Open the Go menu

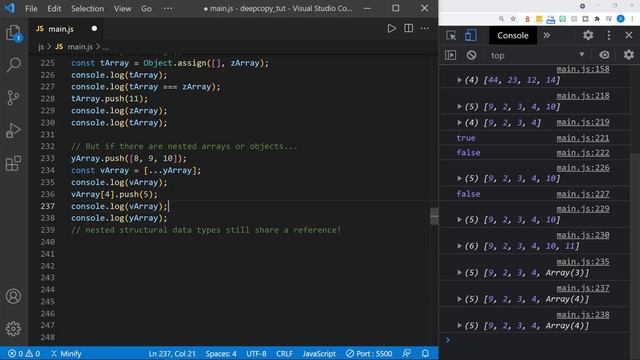tap(146, 8)
